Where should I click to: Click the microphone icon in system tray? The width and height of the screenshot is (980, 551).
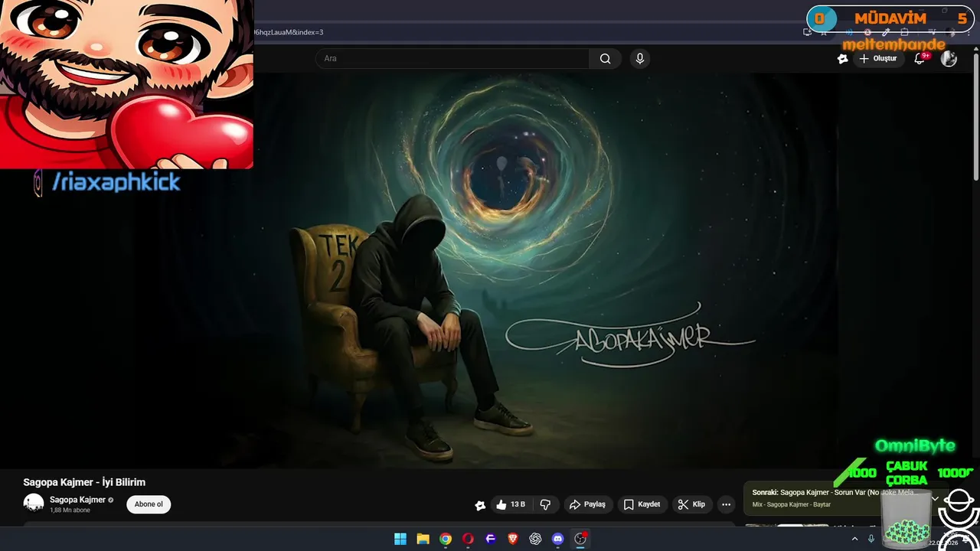(x=871, y=539)
